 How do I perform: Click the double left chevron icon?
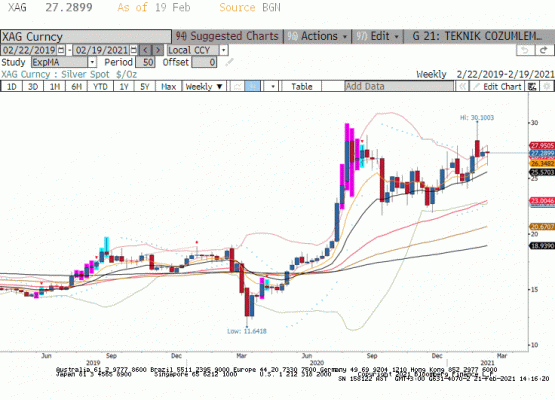click(462, 86)
